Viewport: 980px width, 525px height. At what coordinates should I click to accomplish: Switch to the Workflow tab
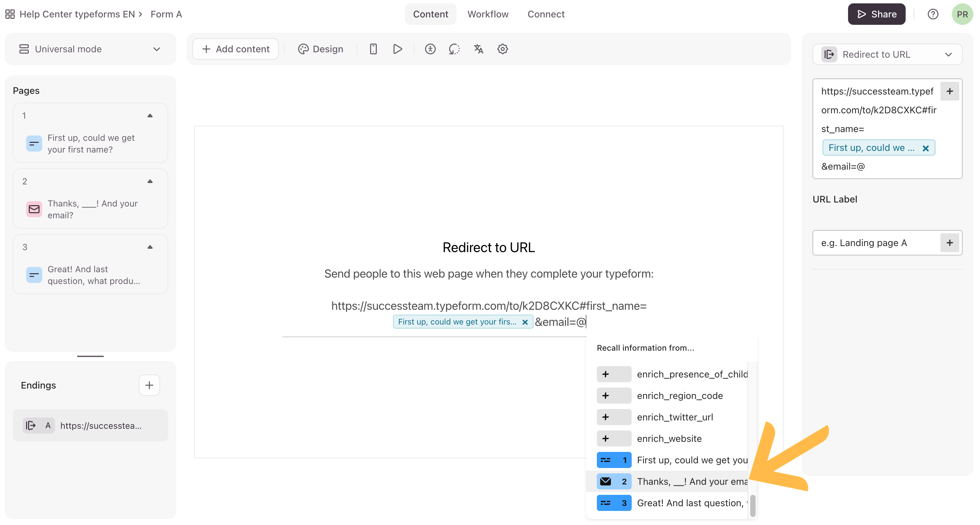[488, 14]
